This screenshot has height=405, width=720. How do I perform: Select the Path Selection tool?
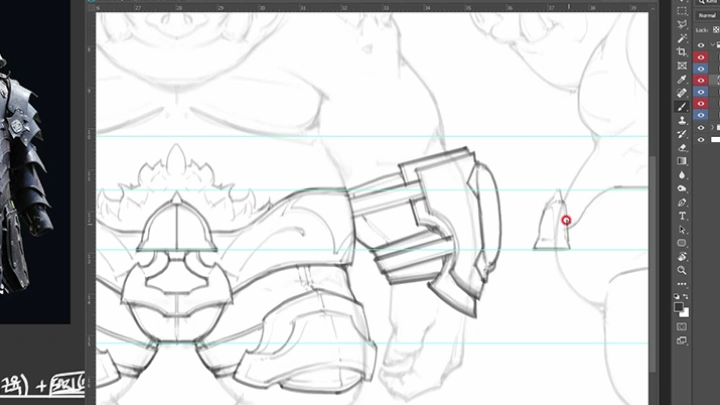pos(682,230)
